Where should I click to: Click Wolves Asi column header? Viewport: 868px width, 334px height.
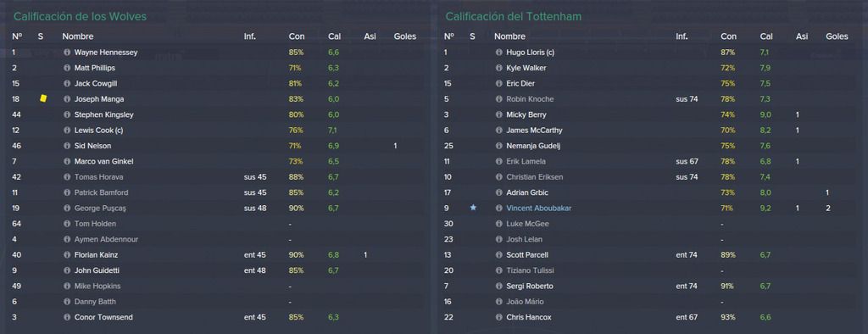click(x=370, y=36)
